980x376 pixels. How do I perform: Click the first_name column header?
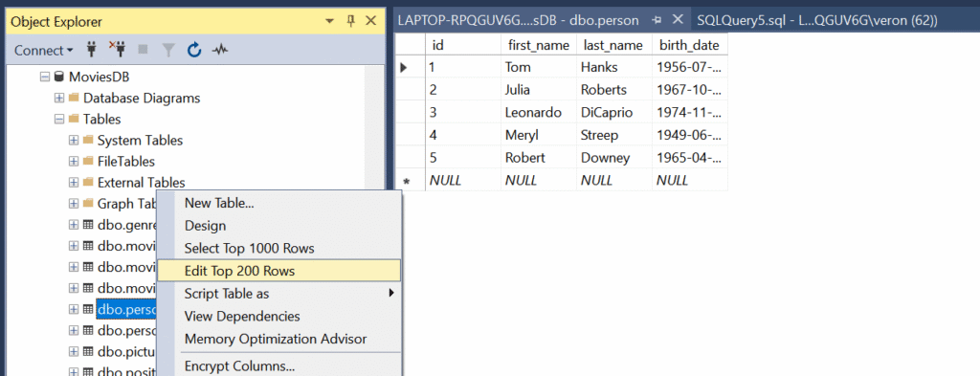click(x=538, y=44)
